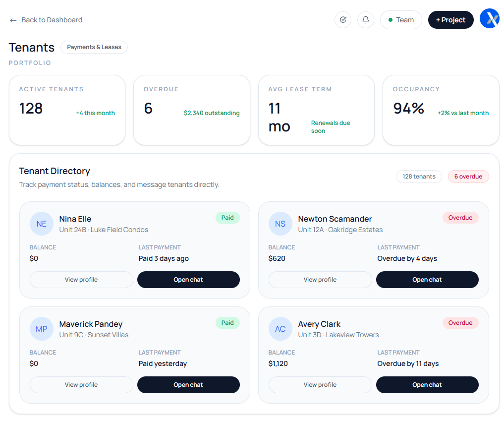
Task: Select Newton Scamander's NS avatar
Action: coord(280,224)
